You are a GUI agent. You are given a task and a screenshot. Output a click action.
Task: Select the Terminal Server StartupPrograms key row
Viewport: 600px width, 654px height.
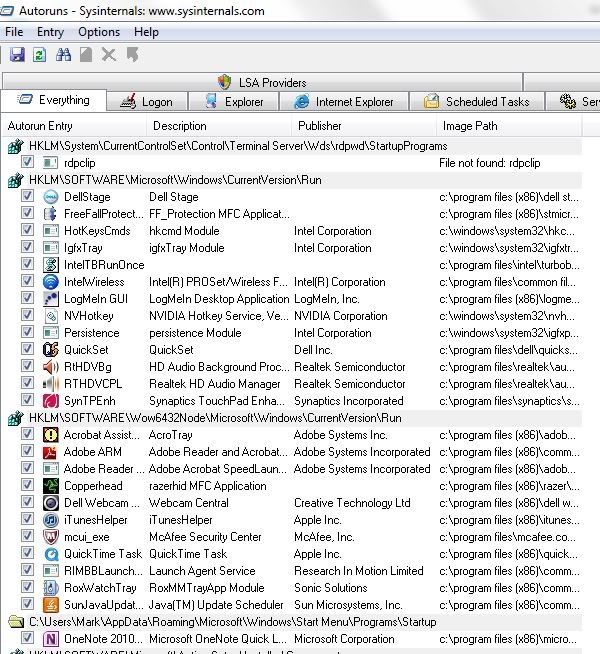[x=292, y=146]
